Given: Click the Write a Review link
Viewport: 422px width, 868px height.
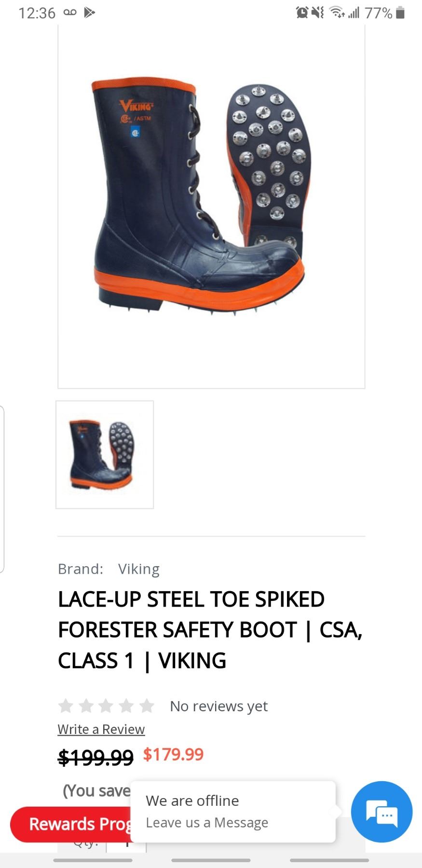Looking at the screenshot, I should click(x=101, y=729).
